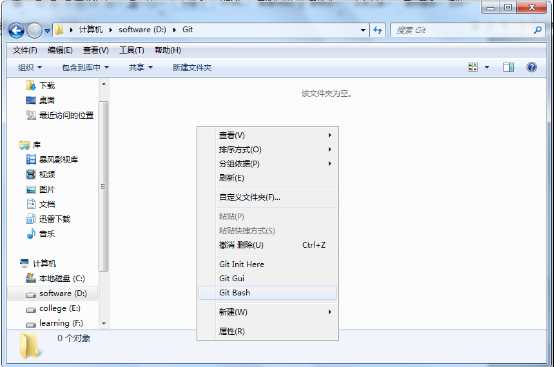This screenshot has height=367, width=554.
Task: Click the Forward navigation arrow button
Action: pos(35,30)
